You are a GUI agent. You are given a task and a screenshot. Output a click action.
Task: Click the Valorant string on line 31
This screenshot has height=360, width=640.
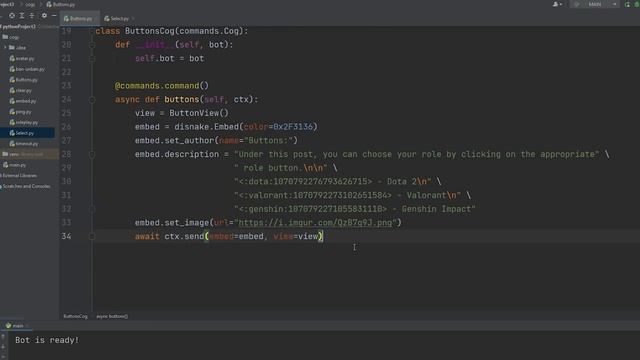tap(347, 195)
